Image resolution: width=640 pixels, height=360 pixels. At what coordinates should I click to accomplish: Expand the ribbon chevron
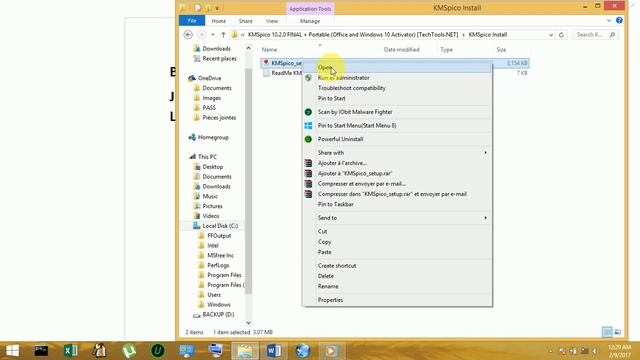609,20
